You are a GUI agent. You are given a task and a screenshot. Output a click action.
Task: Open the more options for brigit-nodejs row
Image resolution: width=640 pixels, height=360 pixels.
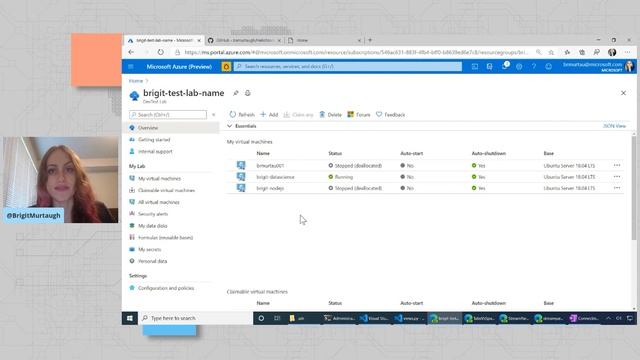(617, 188)
